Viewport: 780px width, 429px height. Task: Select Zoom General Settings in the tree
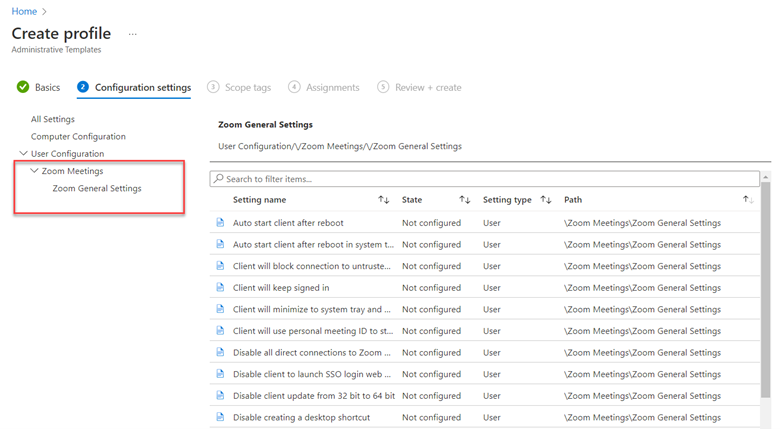tap(97, 188)
